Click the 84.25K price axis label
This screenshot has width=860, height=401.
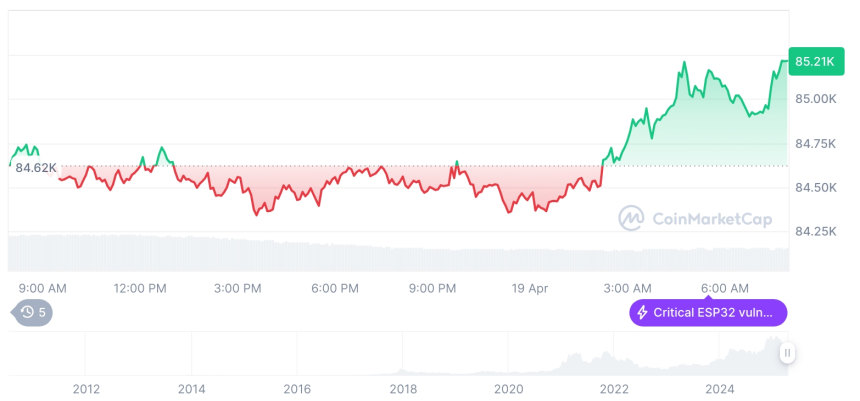816,231
